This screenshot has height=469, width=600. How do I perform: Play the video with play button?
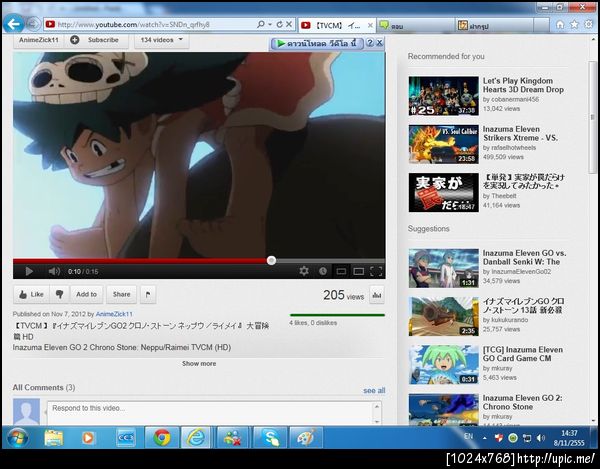[29, 271]
